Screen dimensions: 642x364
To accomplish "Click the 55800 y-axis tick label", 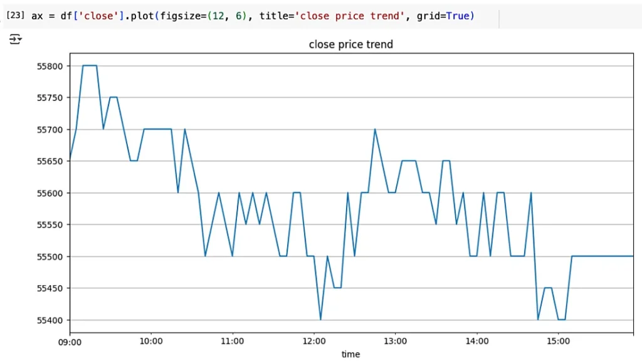I will [50, 66].
